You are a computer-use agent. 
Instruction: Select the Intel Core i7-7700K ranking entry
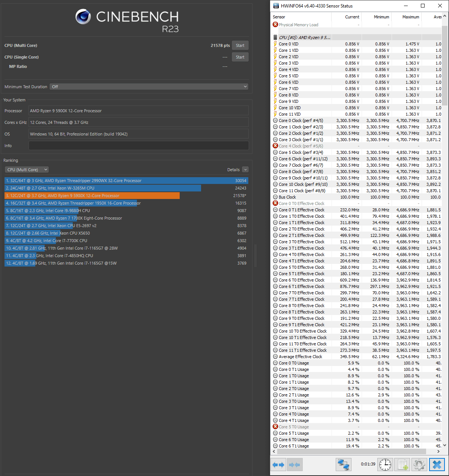click(126, 241)
